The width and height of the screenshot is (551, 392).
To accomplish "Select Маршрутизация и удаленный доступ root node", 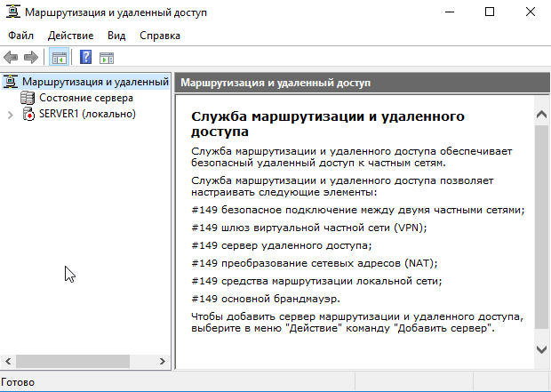I will (x=94, y=82).
